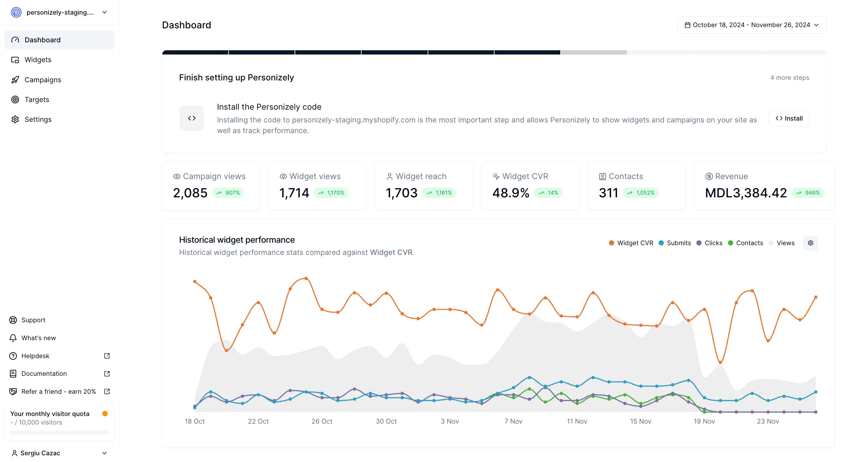Viewport: 868px width, 462px height.
Task: Click '19 Nov' axis label on chart
Action: tap(704, 421)
